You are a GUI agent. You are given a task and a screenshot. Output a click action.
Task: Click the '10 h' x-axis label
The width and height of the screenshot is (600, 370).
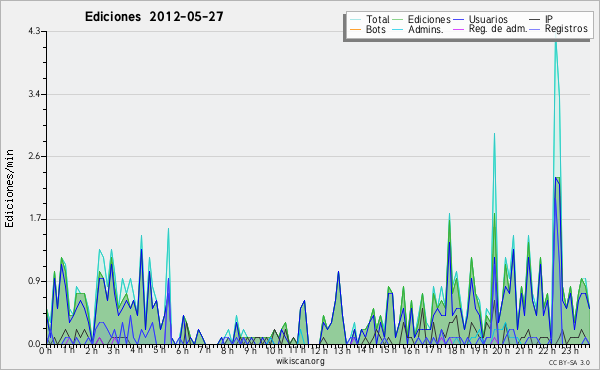pos(274,350)
